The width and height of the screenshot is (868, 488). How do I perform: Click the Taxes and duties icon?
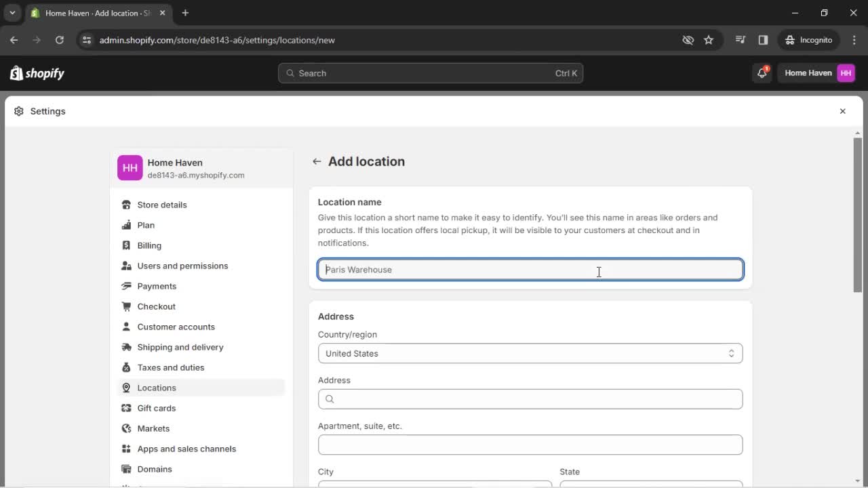point(126,367)
